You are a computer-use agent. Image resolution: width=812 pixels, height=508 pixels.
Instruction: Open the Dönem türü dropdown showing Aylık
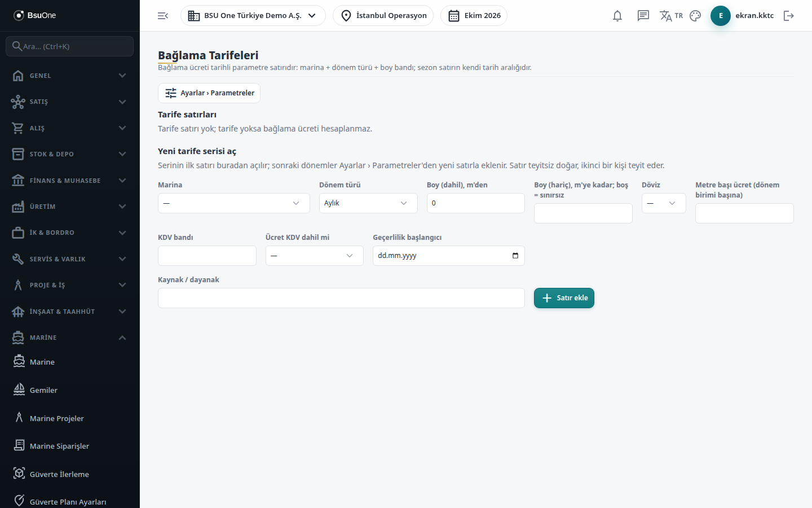pos(368,203)
